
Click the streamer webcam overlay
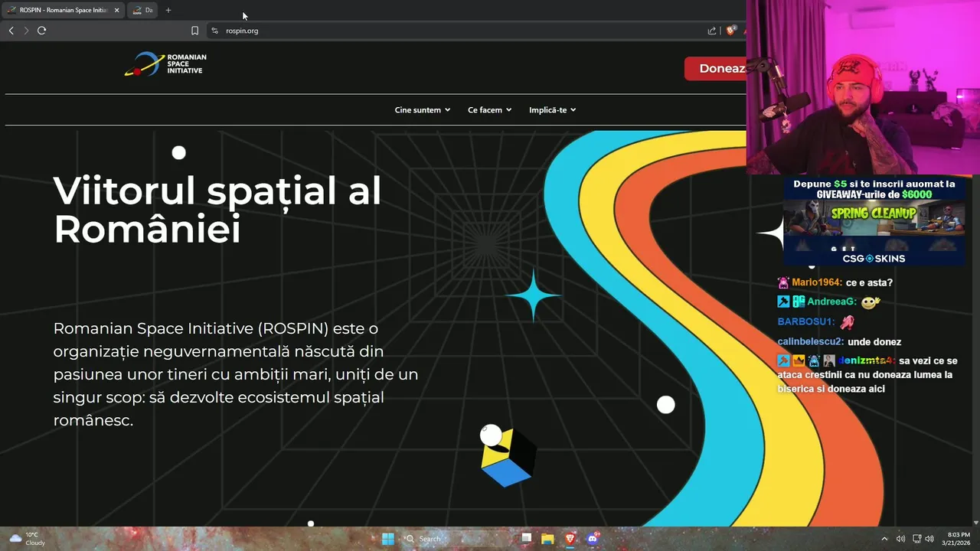(x=863, y=87)
